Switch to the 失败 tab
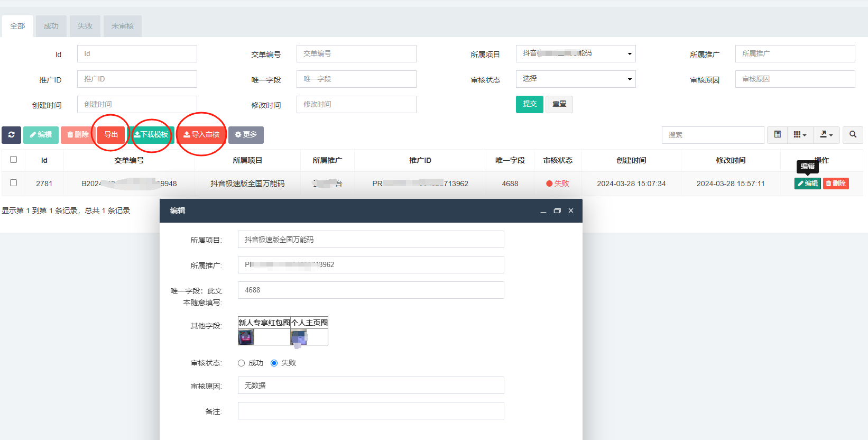 (85, 26)
